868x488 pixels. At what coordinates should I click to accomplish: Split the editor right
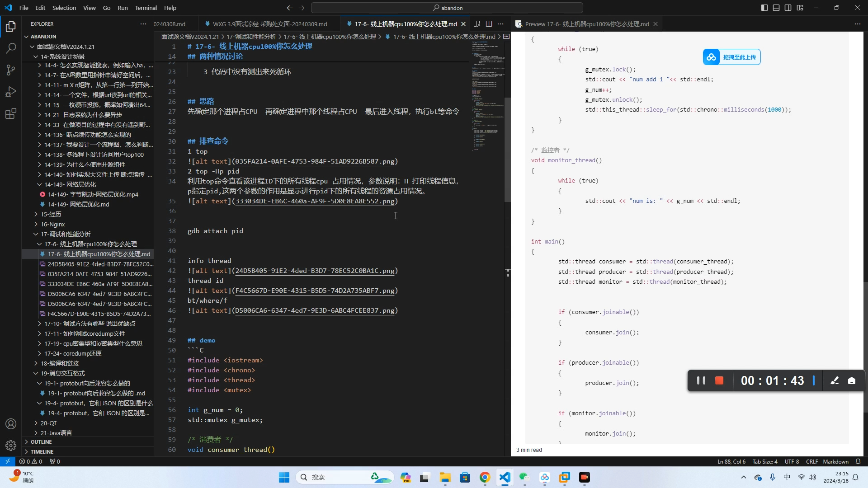[489, 24]
